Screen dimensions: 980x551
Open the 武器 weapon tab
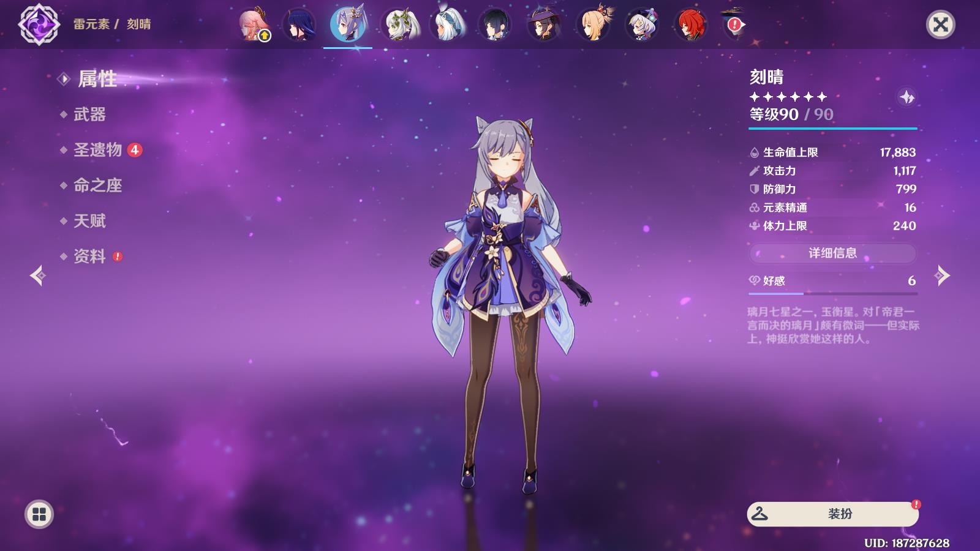(x=89, y=114)
